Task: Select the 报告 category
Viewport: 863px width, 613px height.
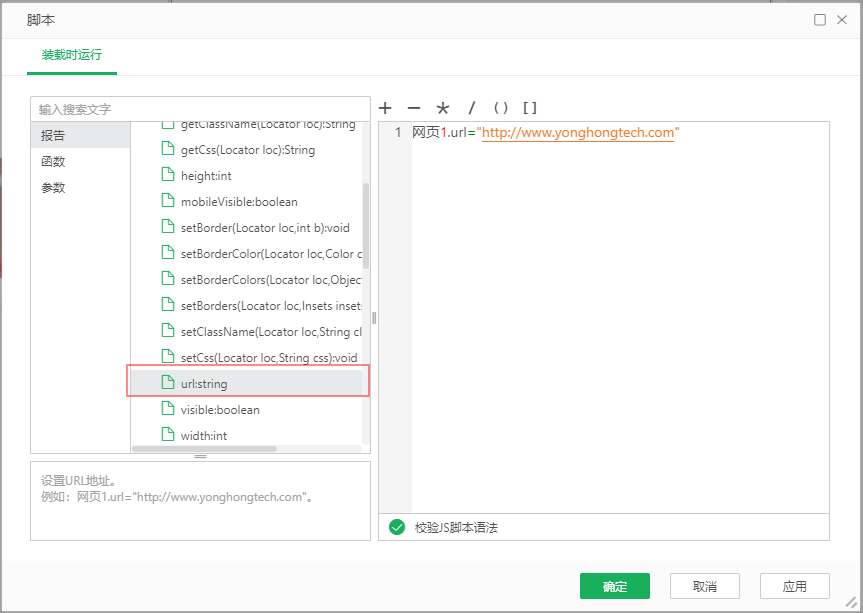Action: [x=54, y=135]
